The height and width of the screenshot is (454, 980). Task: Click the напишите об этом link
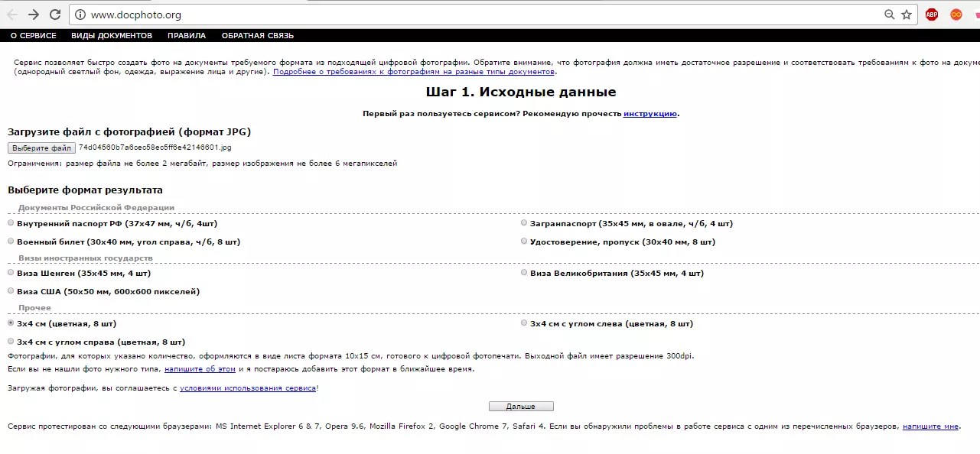pyautogui.click(x=200, y=369)
